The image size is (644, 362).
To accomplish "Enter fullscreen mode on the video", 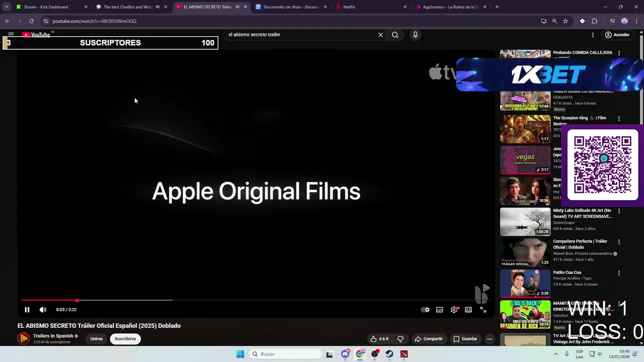I will tap(483, 310).
